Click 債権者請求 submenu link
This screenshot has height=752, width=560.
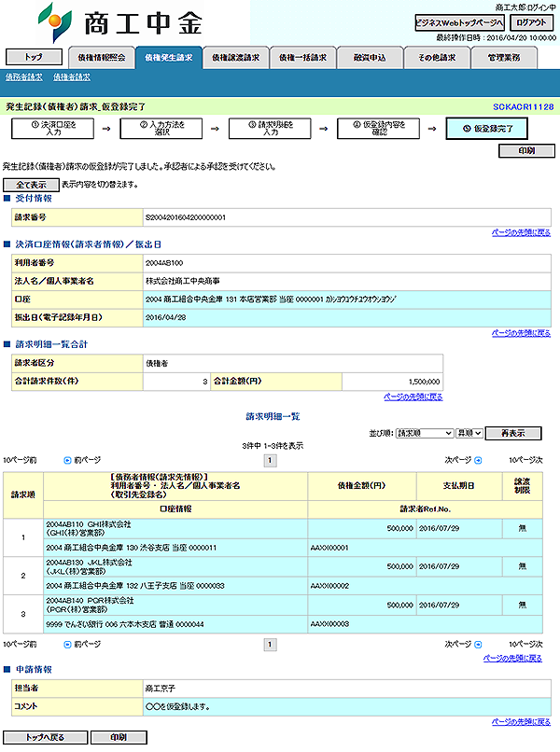pyautogui.click(x=72, y=77)
